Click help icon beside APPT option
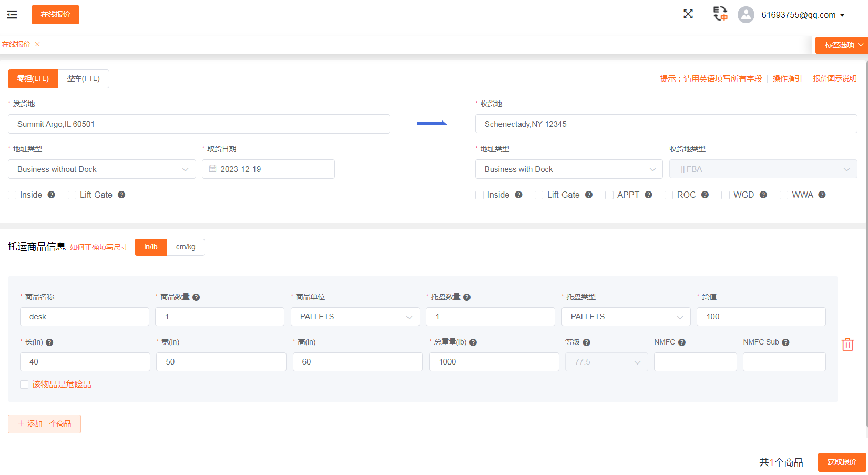Viewport: 868px width, 475px height. pyautogui.click(x=648, y=195)
